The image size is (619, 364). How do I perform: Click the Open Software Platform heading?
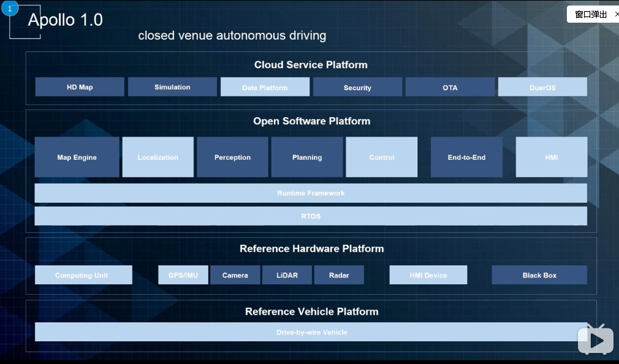(x=311, y=121)
